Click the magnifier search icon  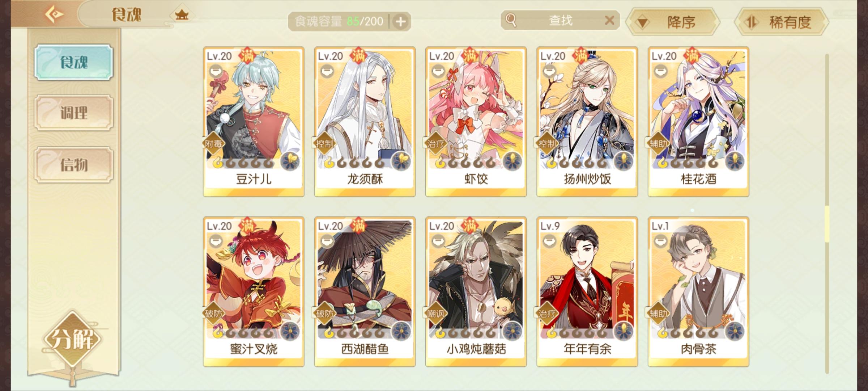click(x=511, y=20)
